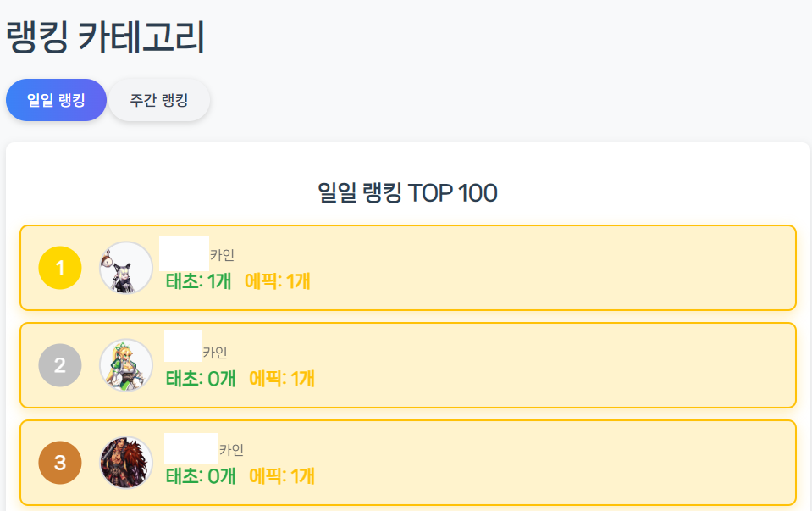Click 에픽: 1개 count of second-place player

pyautogui.click(x=282, y=379)
